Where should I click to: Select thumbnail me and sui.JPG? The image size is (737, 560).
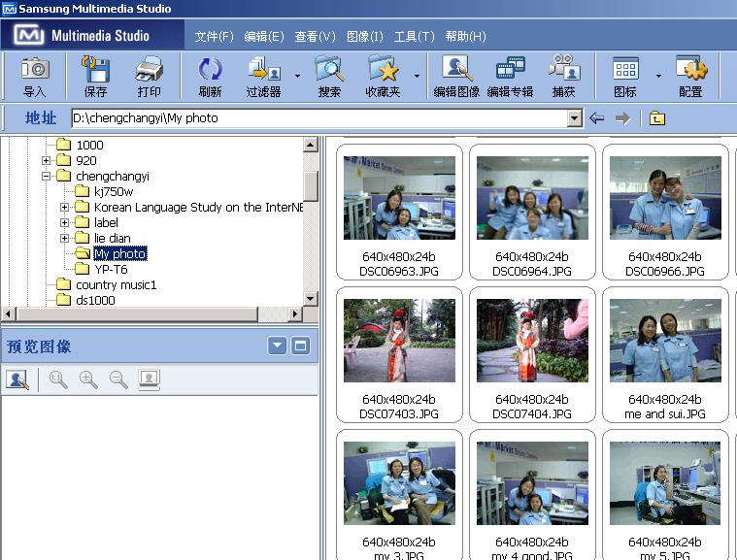click(665, 354)
